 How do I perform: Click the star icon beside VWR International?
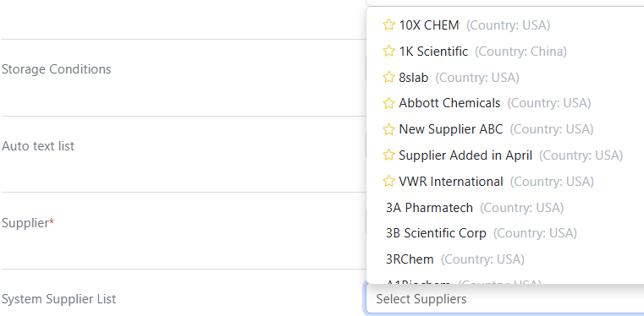(x=388, y=181)
